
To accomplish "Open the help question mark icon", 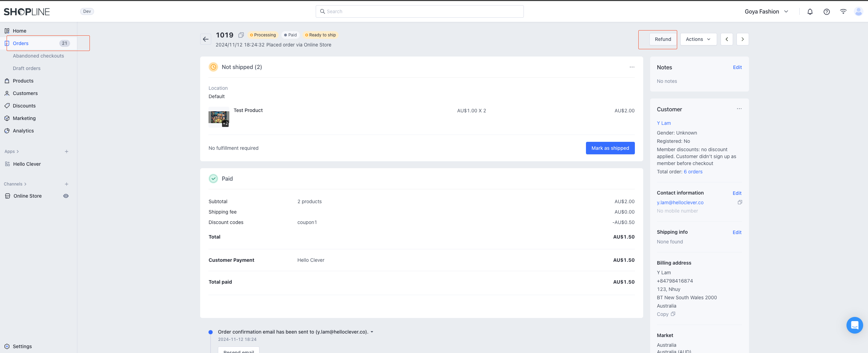I will pyautogui.click(x=826, y=12).
